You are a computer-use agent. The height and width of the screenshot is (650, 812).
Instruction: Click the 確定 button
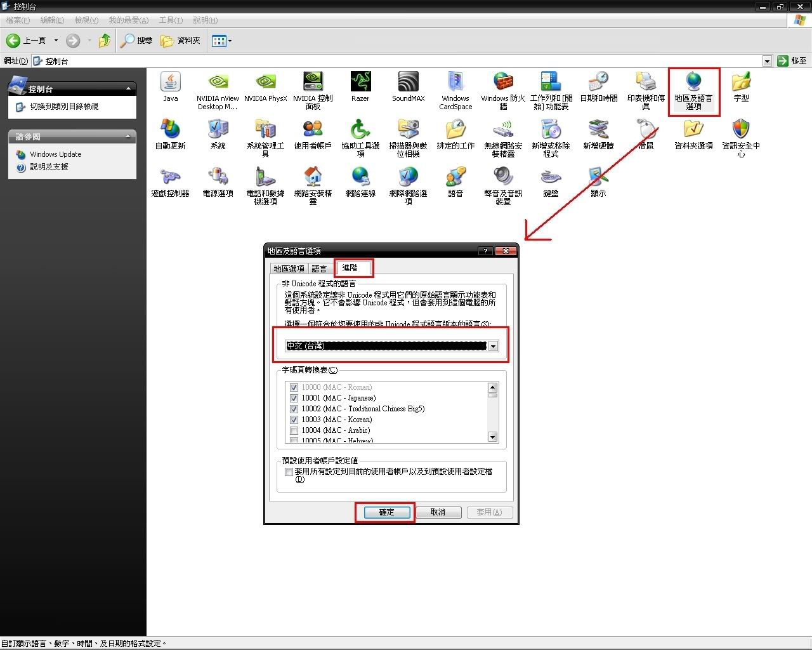[x=386, y=512]
